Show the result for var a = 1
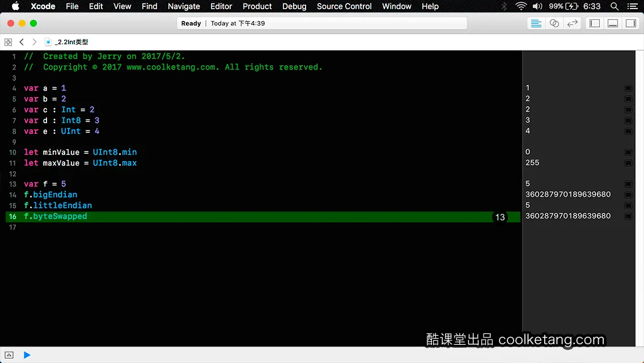 pyautogui.click(x=628, y=88)
